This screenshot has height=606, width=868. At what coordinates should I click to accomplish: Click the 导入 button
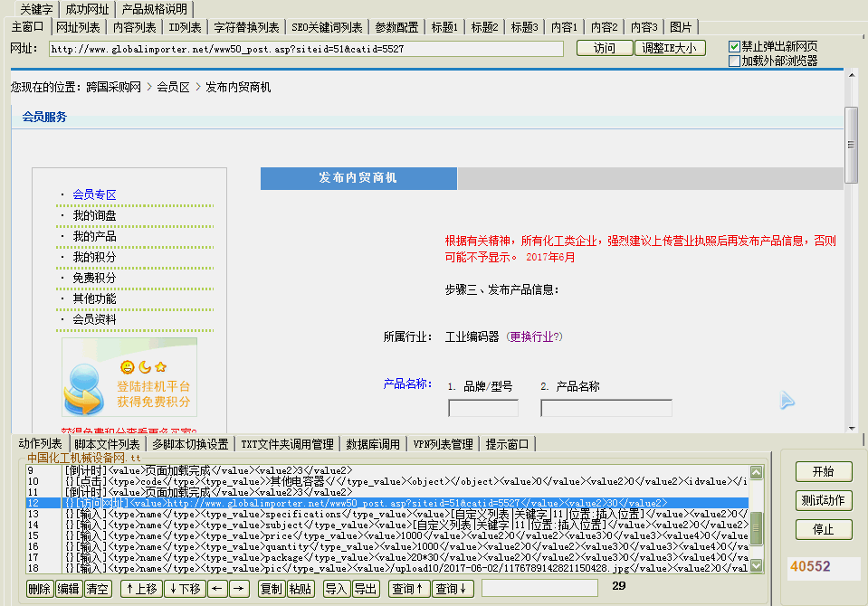click(x=336, y=589)
